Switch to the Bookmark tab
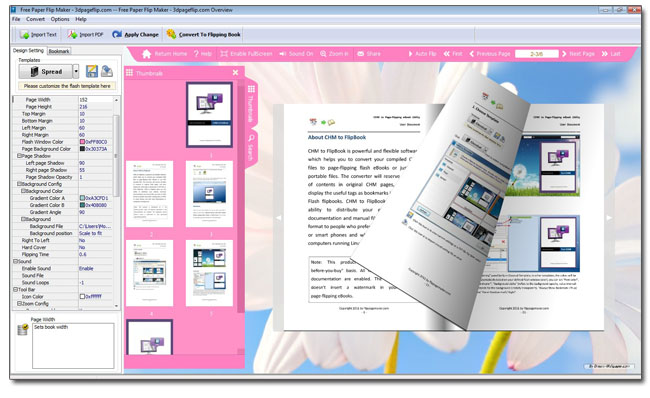The image size is (650, 398). [x=59, y=51]
